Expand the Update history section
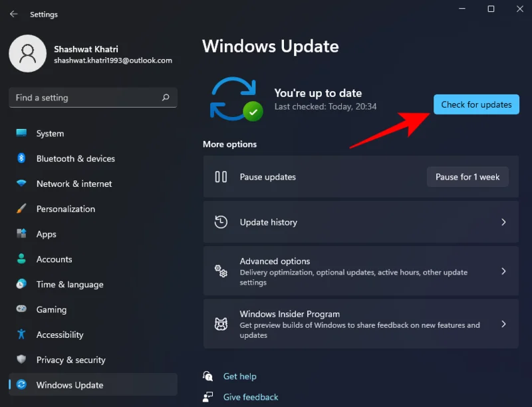532x407 pixels. pyautogui.click(x=362, y=222)
